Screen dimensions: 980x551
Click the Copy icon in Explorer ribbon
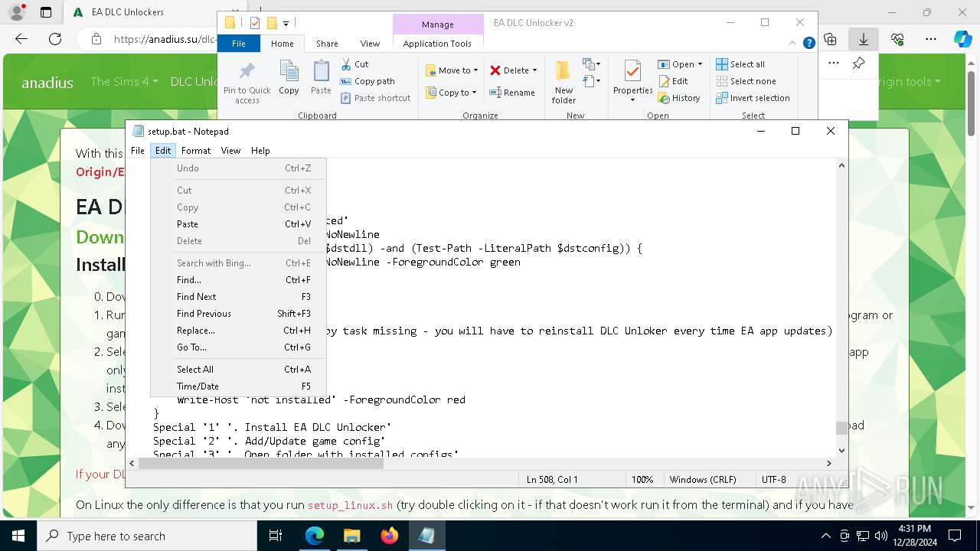point(289,77)
